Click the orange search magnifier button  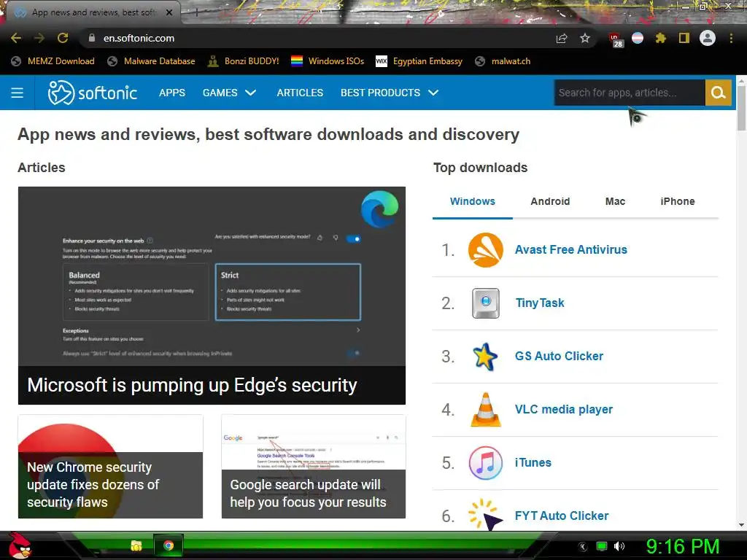718,93
